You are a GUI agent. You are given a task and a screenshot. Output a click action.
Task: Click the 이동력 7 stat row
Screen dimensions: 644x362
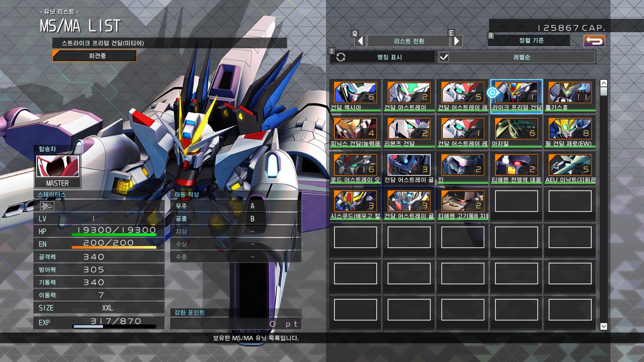coord(99,295)
